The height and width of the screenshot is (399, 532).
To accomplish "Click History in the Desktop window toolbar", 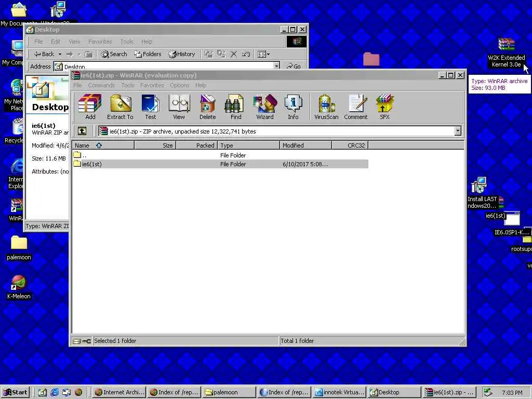I will tap(182, 54).
